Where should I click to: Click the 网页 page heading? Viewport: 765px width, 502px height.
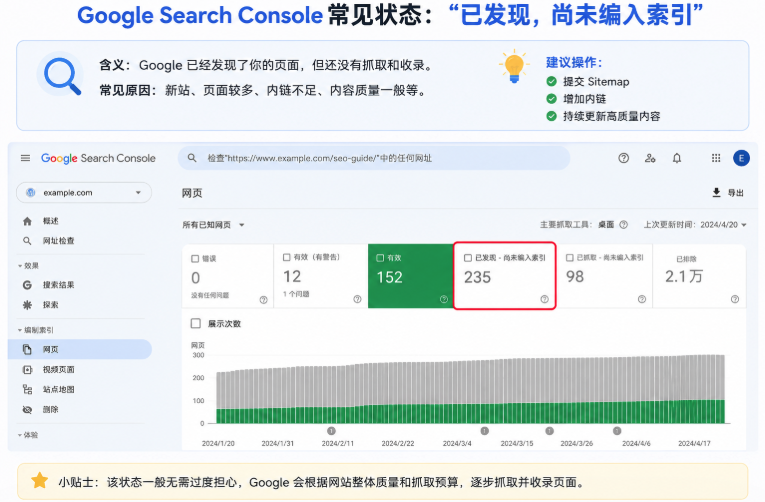(x=192, y=193)
